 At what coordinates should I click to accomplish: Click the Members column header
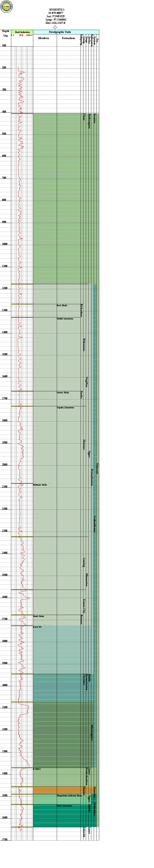coord(43,38)
